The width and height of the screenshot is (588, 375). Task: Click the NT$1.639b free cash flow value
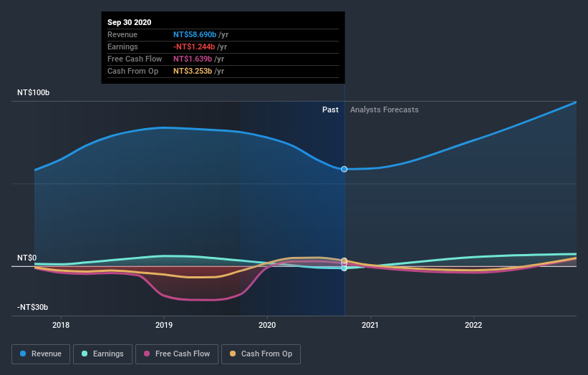click(193, 59)
